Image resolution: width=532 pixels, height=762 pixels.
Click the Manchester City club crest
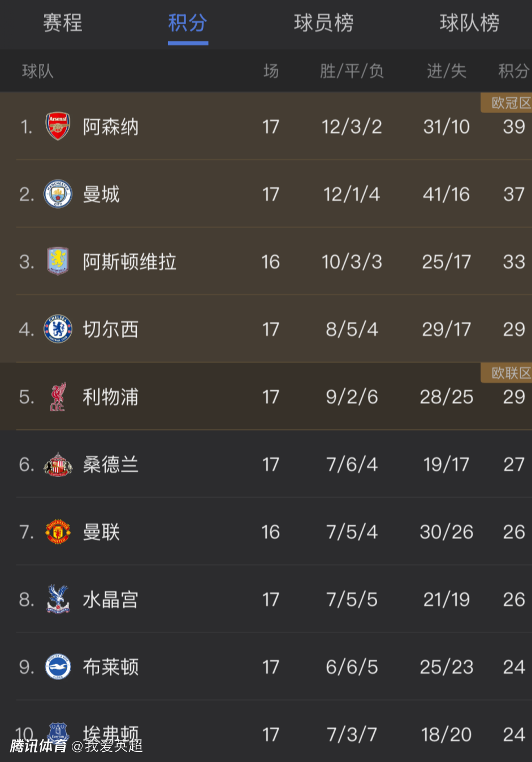click(x=58, y=194)
